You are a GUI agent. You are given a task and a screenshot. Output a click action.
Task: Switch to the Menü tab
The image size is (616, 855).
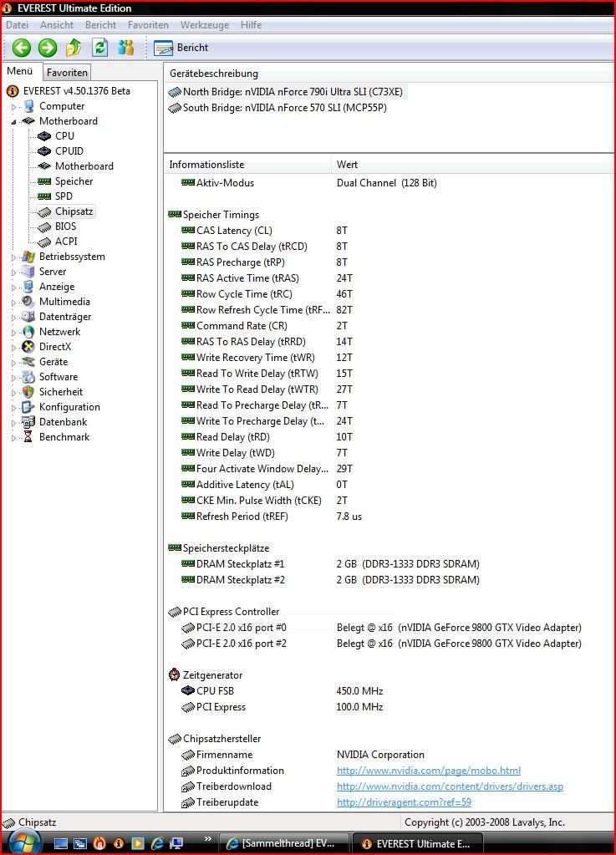20,71
